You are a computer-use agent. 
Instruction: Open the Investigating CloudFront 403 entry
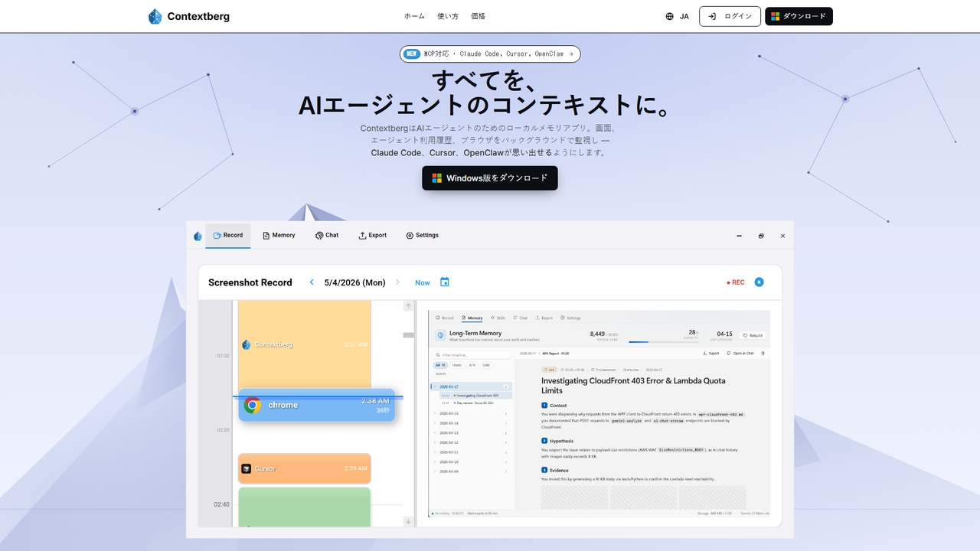tap(475, 396)
